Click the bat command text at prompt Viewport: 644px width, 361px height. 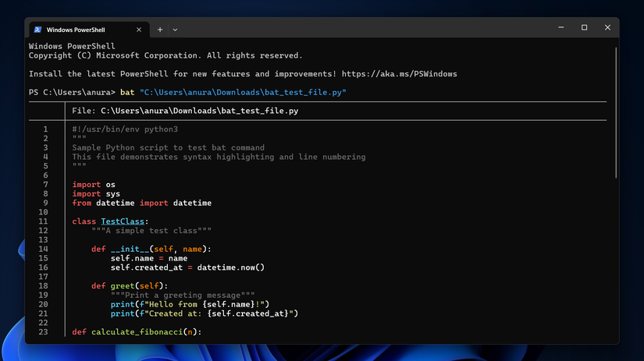click(x=127, y=92)
